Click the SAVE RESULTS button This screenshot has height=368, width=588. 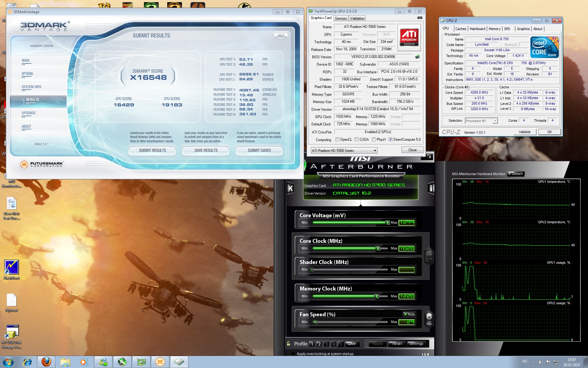(x=206, y=150)
